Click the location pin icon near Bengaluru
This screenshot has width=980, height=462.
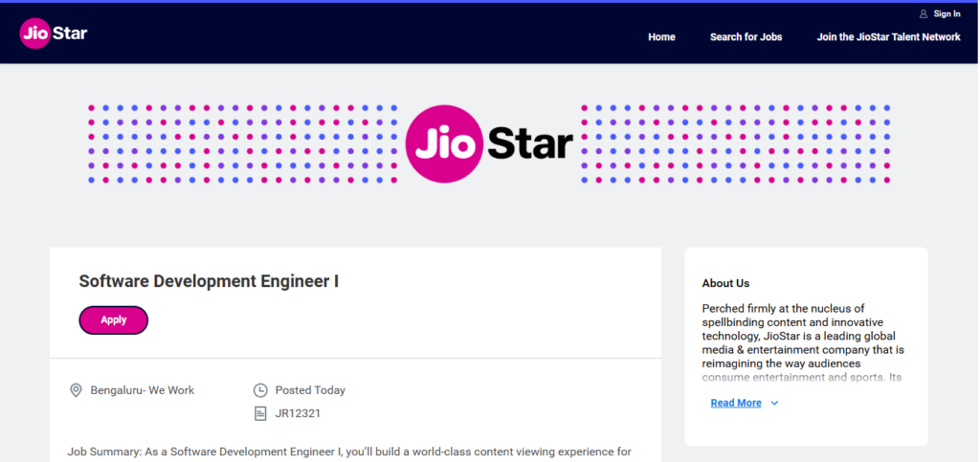(76, 390)
